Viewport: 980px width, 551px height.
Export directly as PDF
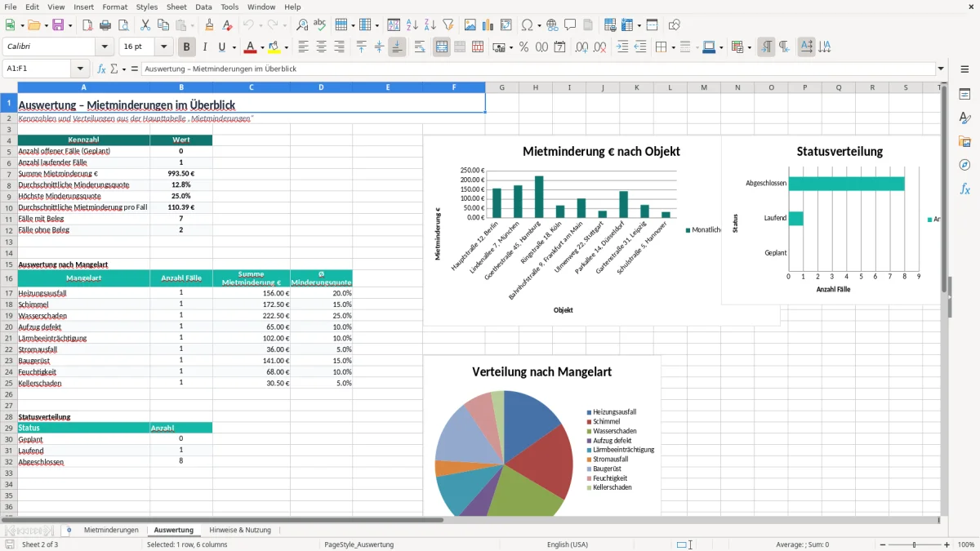point(87,25)
